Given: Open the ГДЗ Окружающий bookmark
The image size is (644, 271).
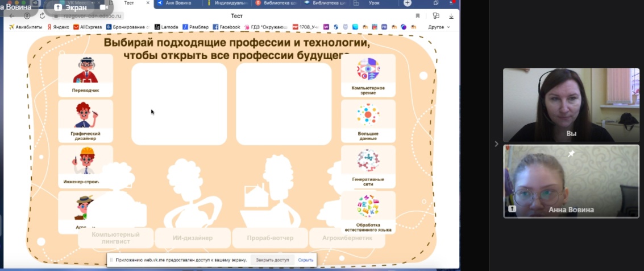Looking at the screenshot, I should pyautogui.click(x=266, y=27).
